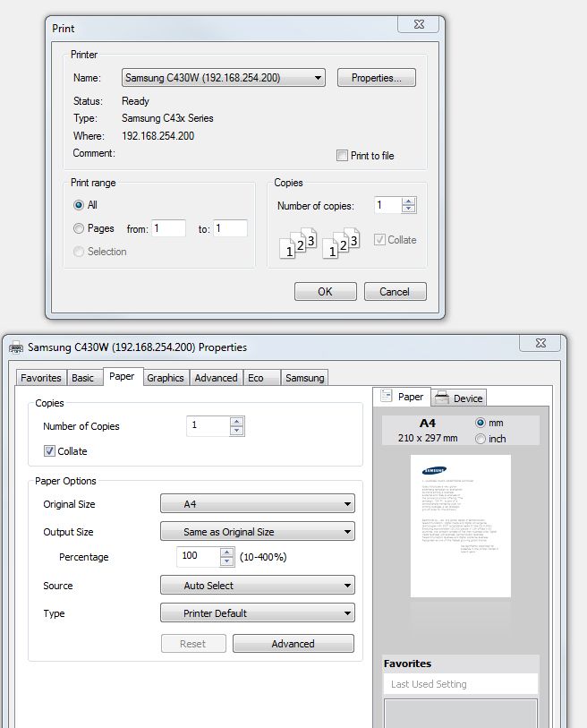
Task: Uncheck Collate in Properties window
Action: point(49,450)
